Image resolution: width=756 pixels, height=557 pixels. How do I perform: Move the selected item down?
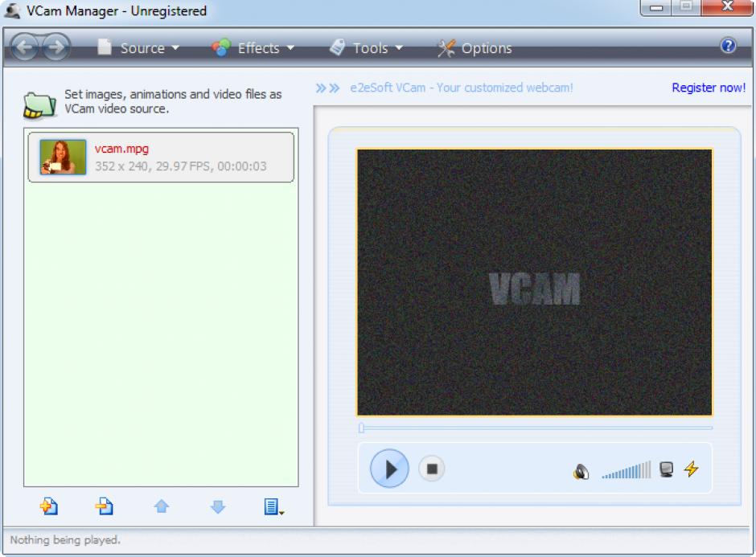218,507
